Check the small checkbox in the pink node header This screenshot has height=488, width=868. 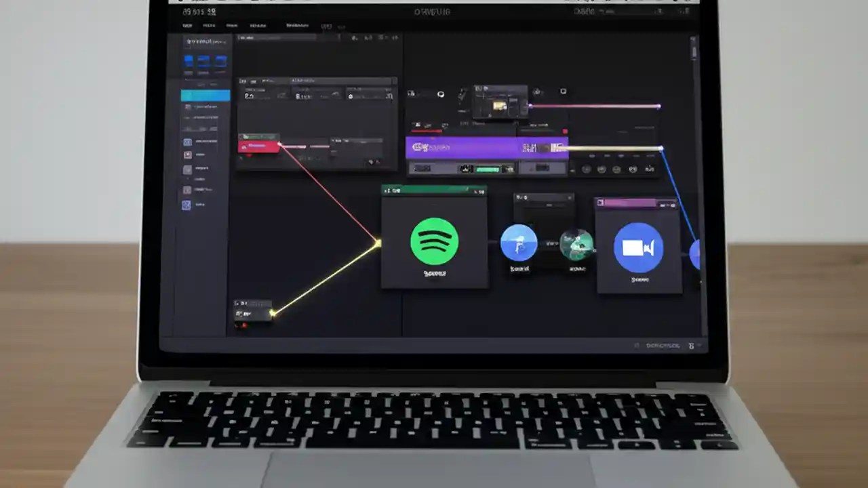601,203
